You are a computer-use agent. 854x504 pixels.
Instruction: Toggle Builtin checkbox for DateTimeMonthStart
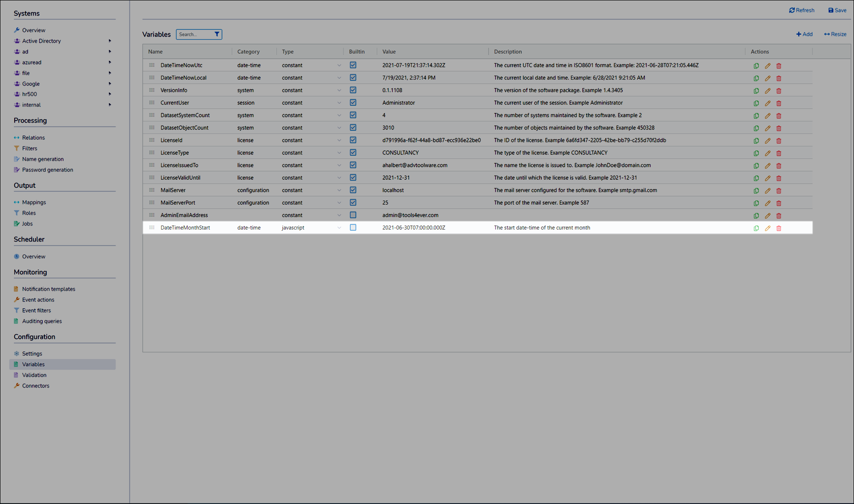pos(353,227)
